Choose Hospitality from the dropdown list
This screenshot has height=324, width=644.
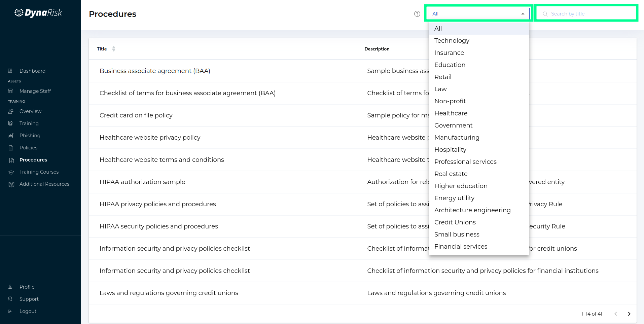click(479, 150)
